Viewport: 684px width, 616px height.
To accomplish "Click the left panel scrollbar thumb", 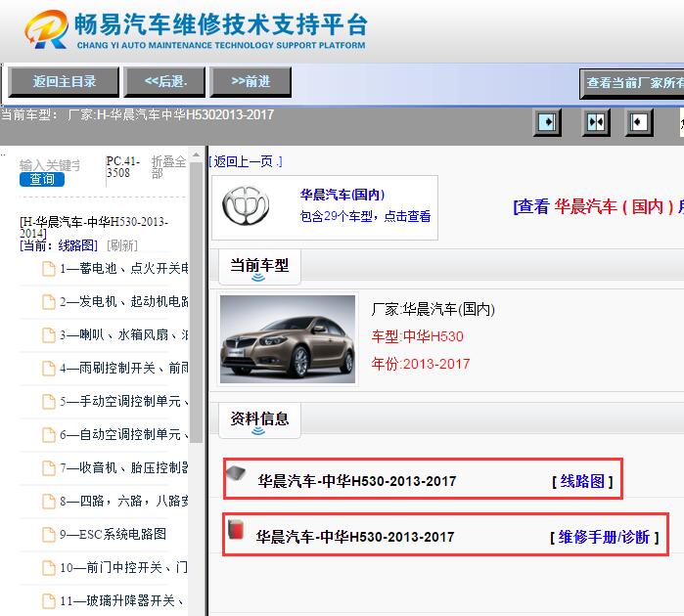I will coord(197,301).
